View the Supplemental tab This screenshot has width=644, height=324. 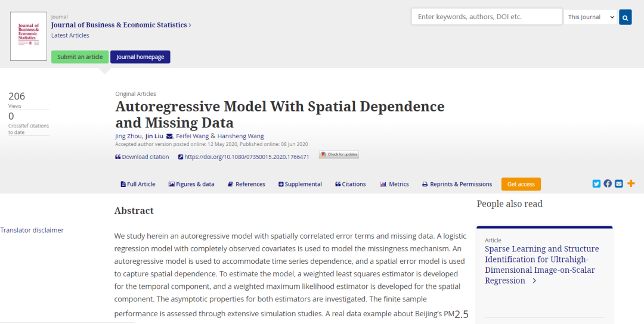tap(300, 185)
